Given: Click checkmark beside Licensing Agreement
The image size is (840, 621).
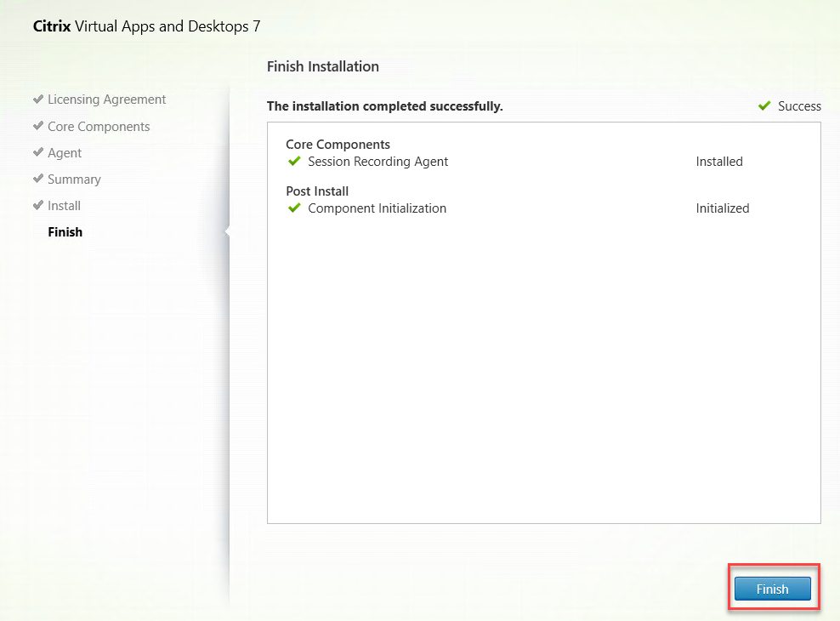Looking at the screenshot, I should (x=38, y=100).
